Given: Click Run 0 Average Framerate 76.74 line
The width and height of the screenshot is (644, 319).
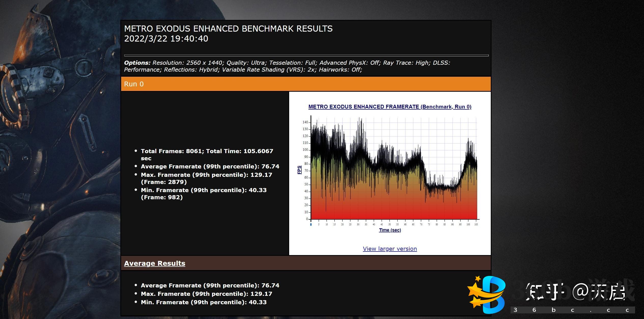Looking at the screenshot, I should point(210,166).
